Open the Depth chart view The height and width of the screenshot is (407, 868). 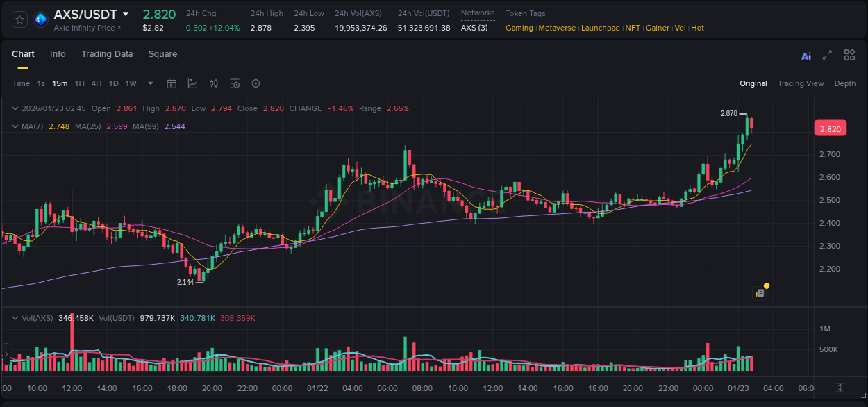point(845,83)
